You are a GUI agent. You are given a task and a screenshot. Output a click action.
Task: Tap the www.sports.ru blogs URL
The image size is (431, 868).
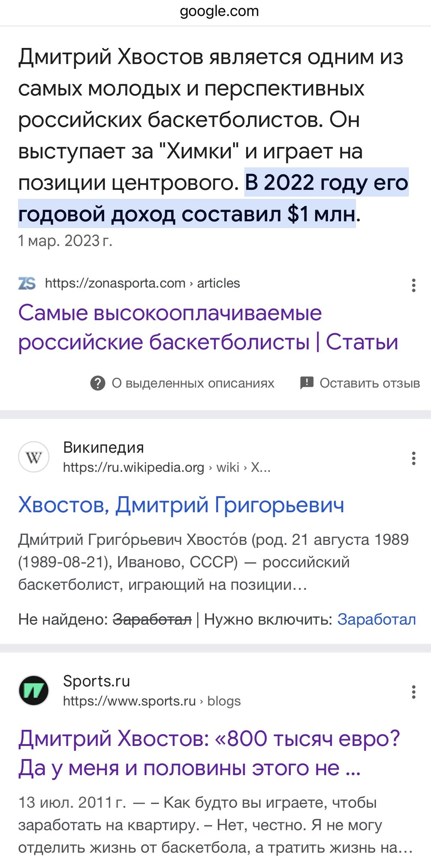(x=152, y=701)
